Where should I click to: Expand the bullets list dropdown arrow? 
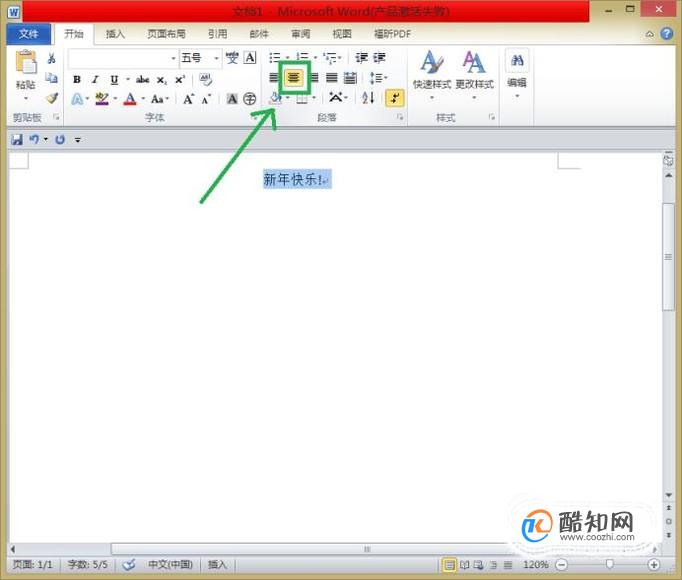[288, 57]
